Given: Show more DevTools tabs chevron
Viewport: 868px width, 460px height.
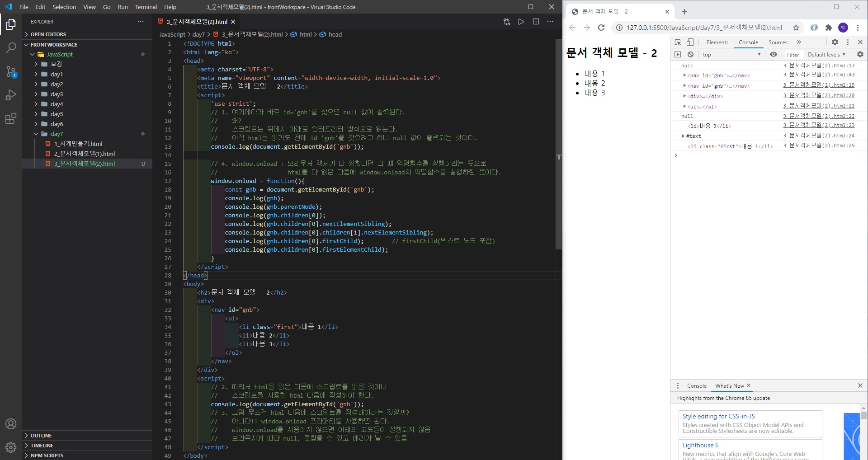Looking at the screenshot, I should (x=799, y=42).
